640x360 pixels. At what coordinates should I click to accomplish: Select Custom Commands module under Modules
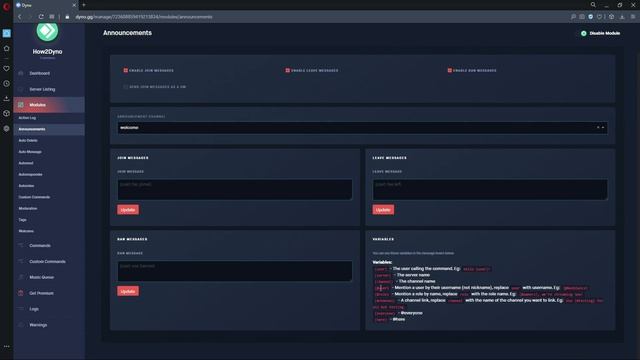34,197
